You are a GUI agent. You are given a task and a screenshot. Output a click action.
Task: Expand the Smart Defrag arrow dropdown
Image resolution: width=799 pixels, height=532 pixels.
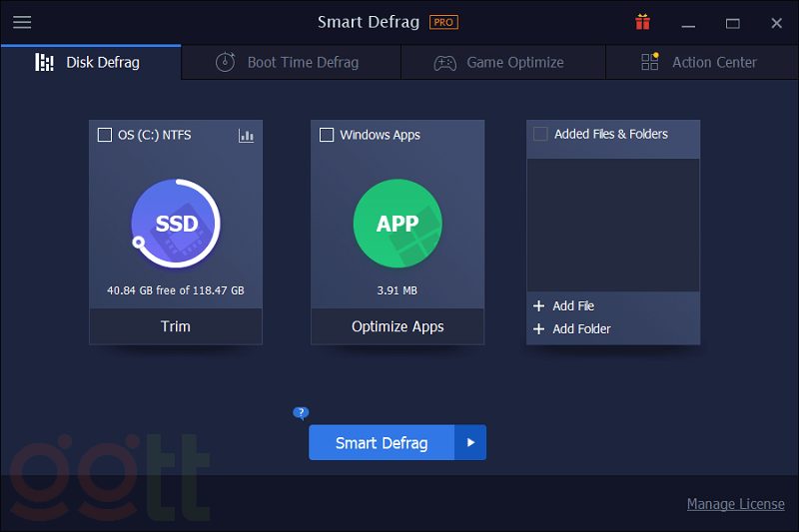470,442
